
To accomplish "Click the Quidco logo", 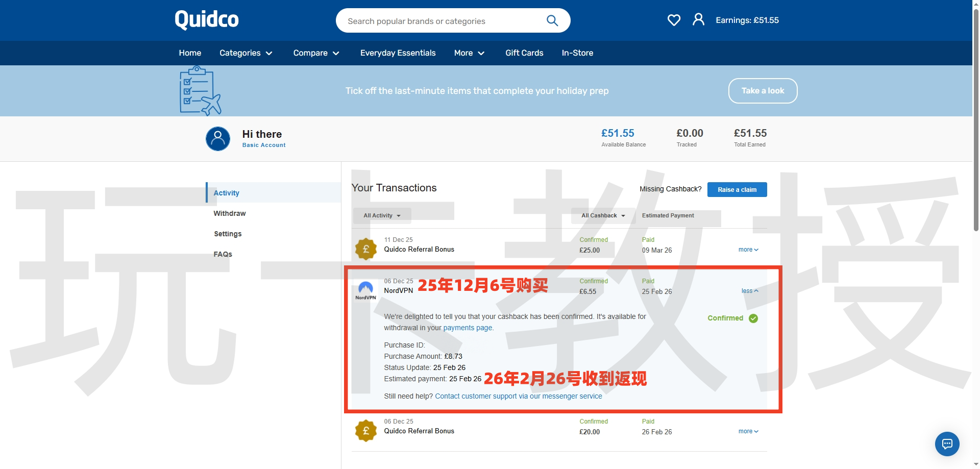I will tap(206, 19).
